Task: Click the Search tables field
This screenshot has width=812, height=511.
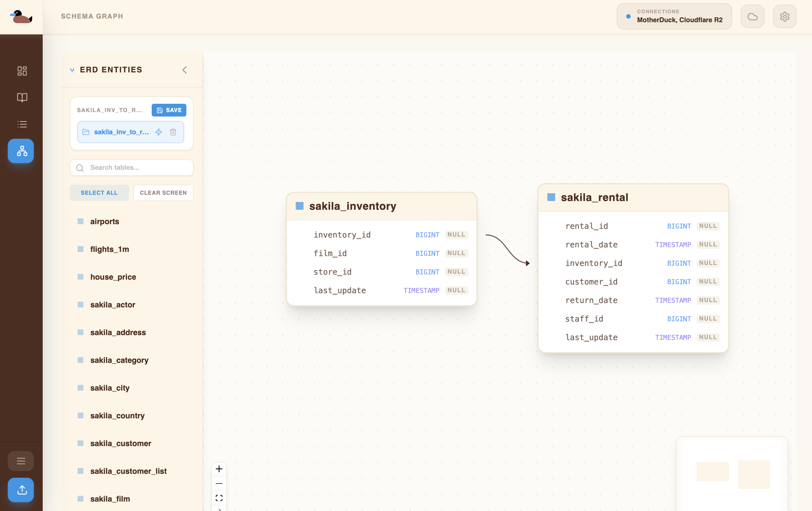Action: click(131, 168)
